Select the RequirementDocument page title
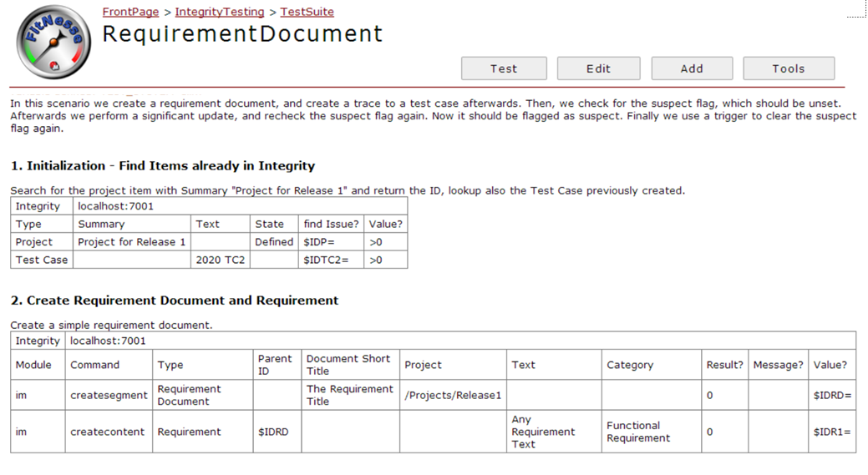 (x=242, y=33)
